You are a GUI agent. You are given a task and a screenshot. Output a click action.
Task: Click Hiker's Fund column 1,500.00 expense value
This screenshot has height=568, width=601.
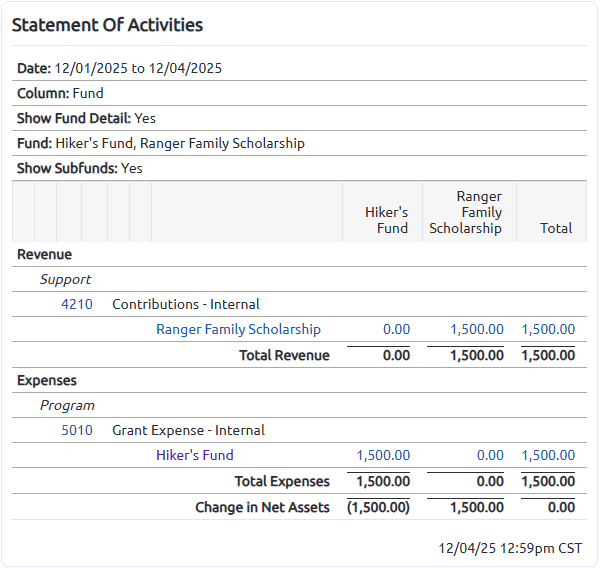pyautogui.click(x=383, y=455)
